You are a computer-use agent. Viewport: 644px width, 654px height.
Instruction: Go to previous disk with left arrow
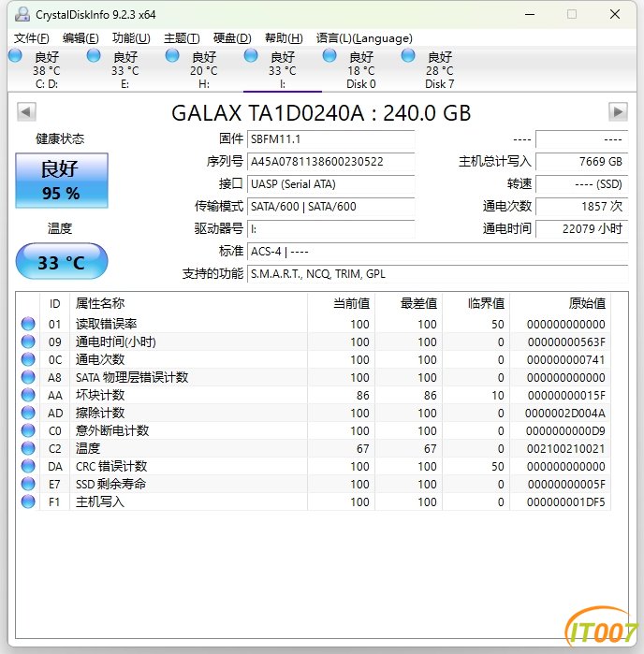(26, 111)
